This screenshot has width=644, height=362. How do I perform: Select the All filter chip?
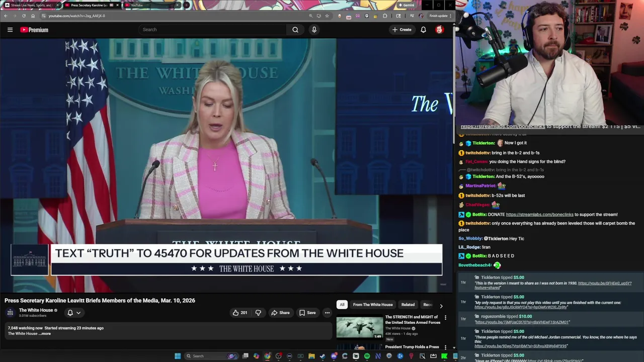(342, 305)
